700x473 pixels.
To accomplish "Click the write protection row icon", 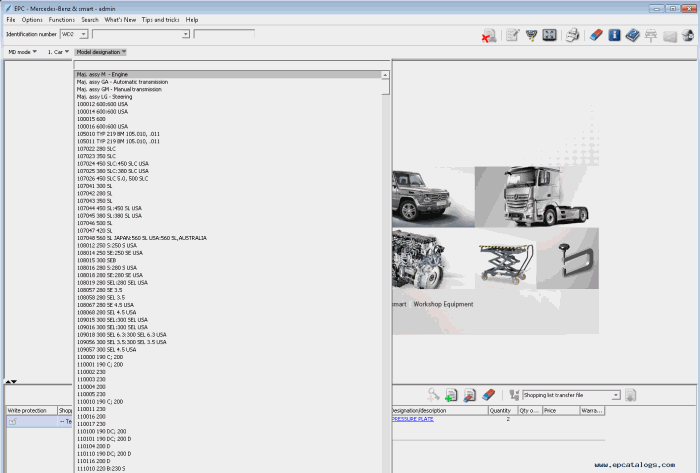I will [12, 421].
